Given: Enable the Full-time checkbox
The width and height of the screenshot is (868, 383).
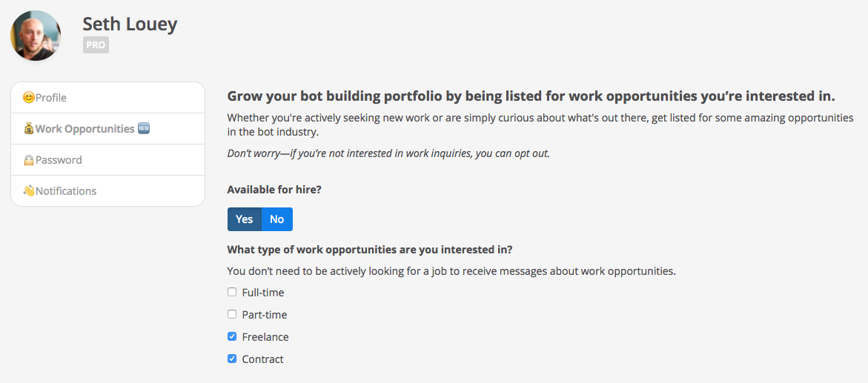Looking at the screenshot, I should pos(232,292).
